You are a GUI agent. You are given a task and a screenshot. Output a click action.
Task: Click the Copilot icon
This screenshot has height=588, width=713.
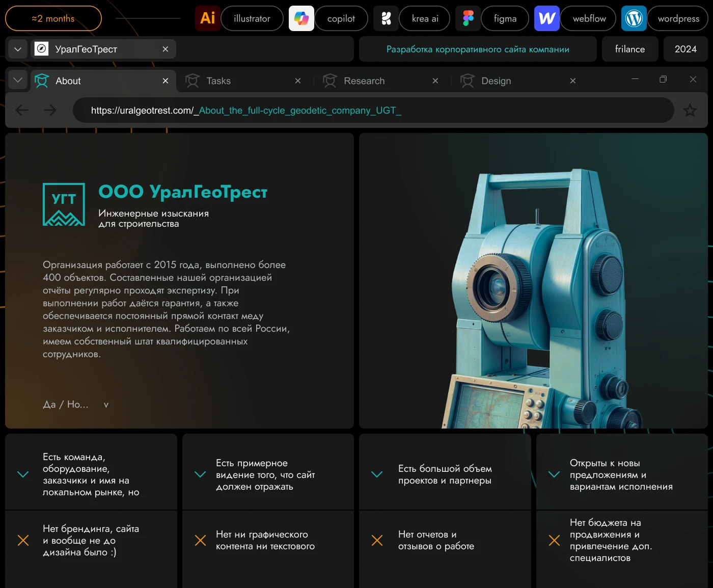coord(301,18)
